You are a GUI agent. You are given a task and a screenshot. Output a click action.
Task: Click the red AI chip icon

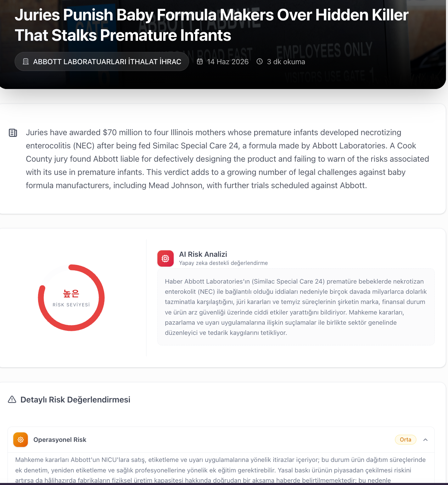pyautogui.click(x=166, y=258)
